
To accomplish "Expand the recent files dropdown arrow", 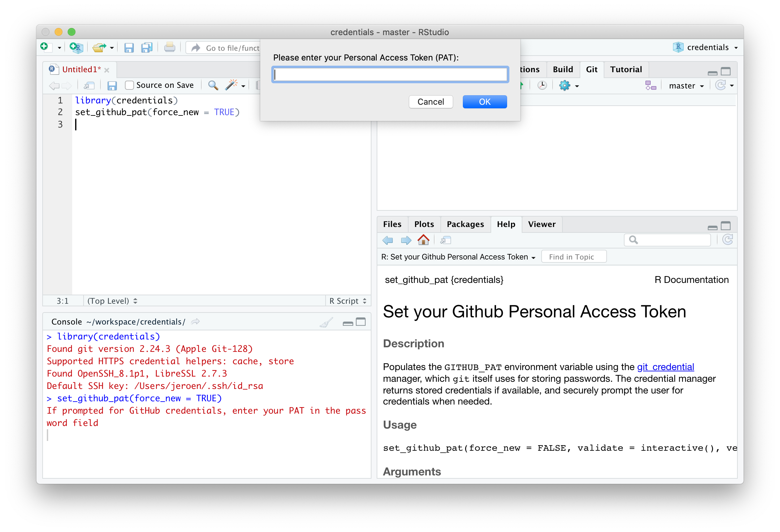I will pyautogui.click(x=112, y=48).
